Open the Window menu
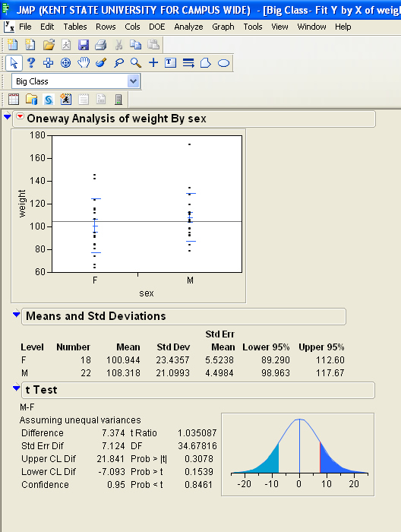Viewport: 401px width, 532px height. click(311, 27)
